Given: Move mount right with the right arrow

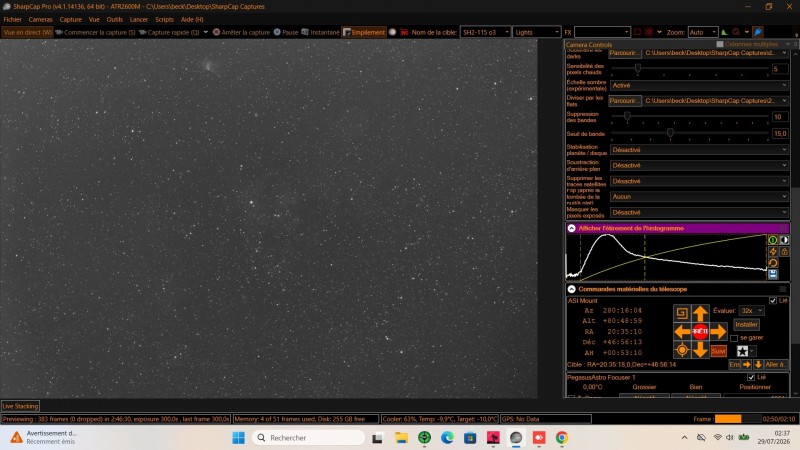Looking at the screenshot, I should click(x=718, y=332).
